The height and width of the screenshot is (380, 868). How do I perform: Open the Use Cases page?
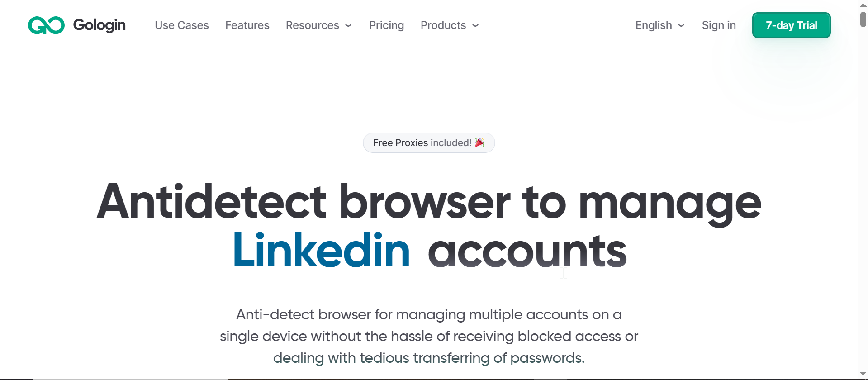(182, 25)
